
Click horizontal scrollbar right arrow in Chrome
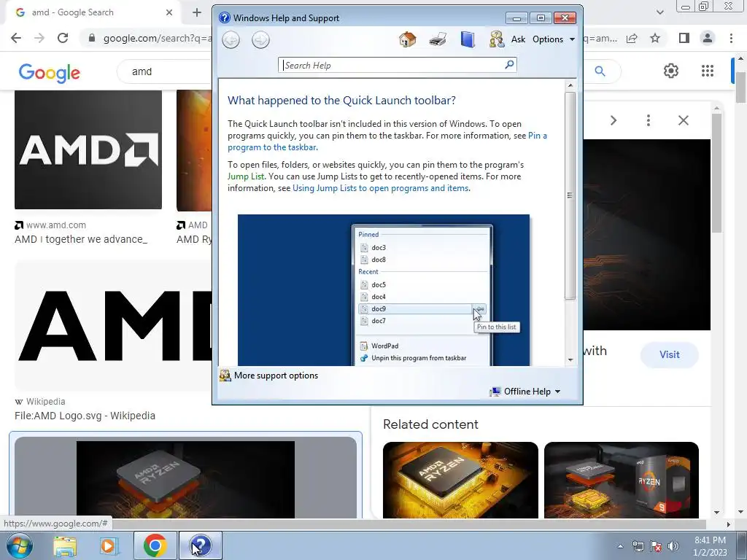729,524
